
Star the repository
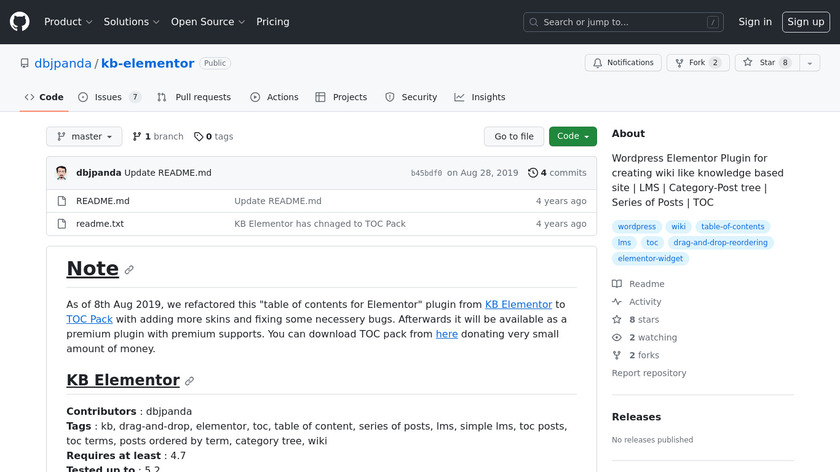coord(767,63)
